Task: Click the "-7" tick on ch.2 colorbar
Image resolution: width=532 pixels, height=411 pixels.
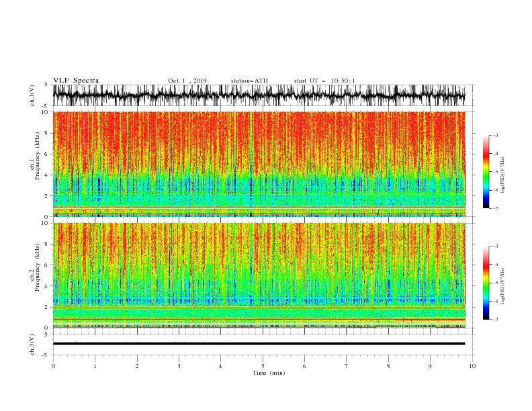Action: click(x=496, y=320)
